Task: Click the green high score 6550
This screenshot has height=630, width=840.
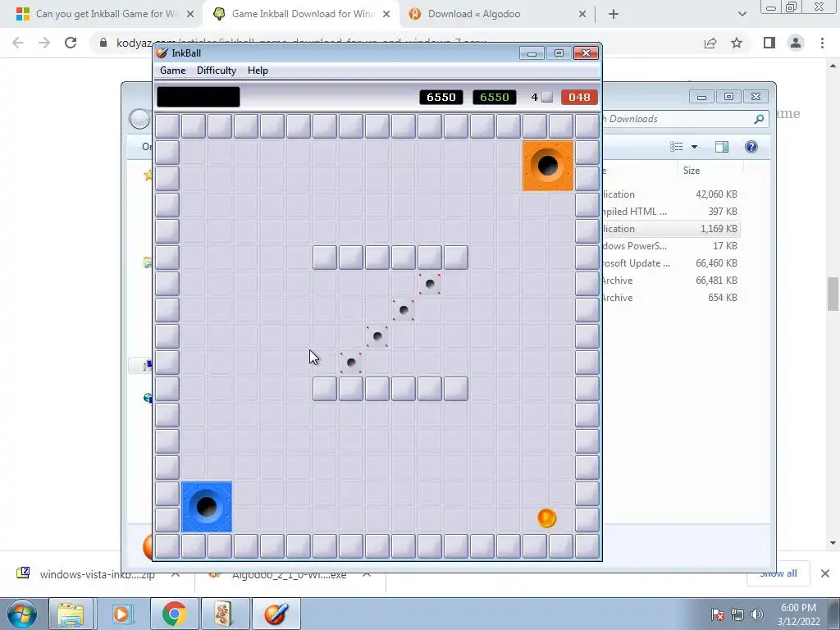Action: tap(495, 97)
